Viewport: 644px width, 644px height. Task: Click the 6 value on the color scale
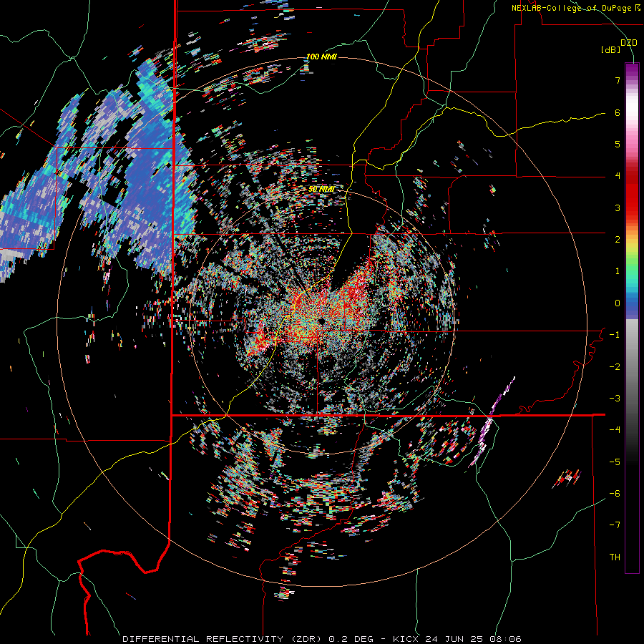pyautogui.click(x=618, y=112)
